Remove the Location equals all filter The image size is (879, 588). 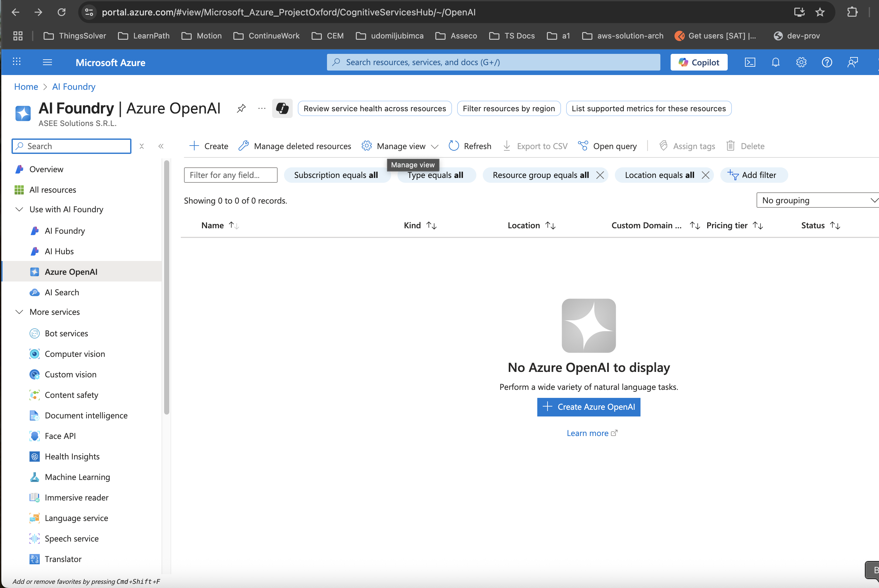[705, 175]
